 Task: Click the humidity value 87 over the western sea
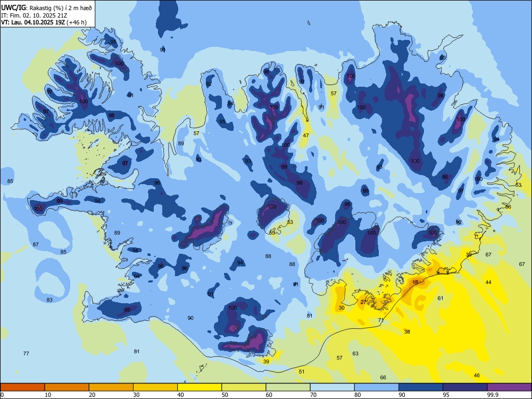36,244
